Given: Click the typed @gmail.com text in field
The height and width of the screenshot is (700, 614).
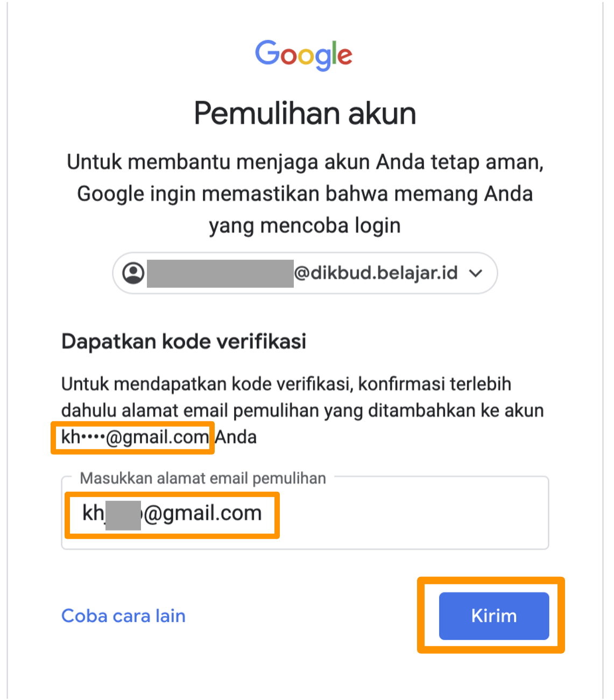Looking at the screenshot, I should coord(203,513).
